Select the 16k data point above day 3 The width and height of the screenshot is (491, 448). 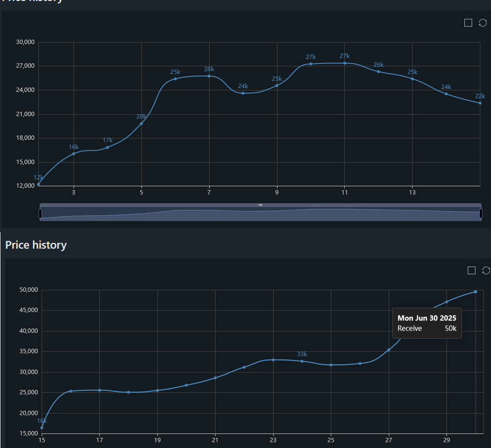74,154
